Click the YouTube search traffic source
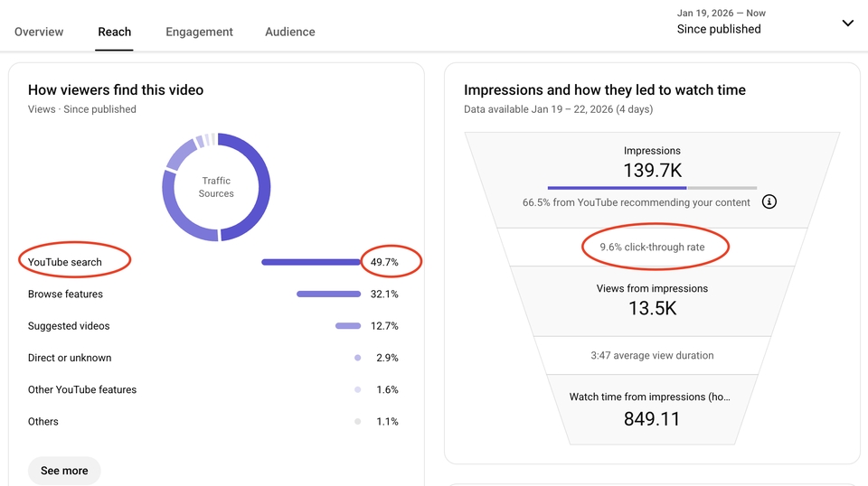Image resolution: width=868 pixels, height=486 pixels. (65, 262)
